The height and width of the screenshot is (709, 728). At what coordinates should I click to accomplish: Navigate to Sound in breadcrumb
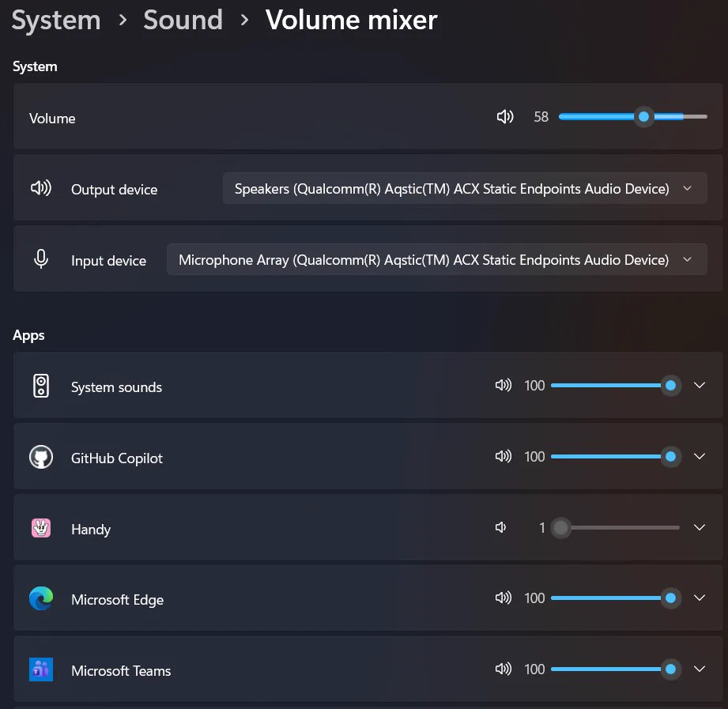[183, 20]
